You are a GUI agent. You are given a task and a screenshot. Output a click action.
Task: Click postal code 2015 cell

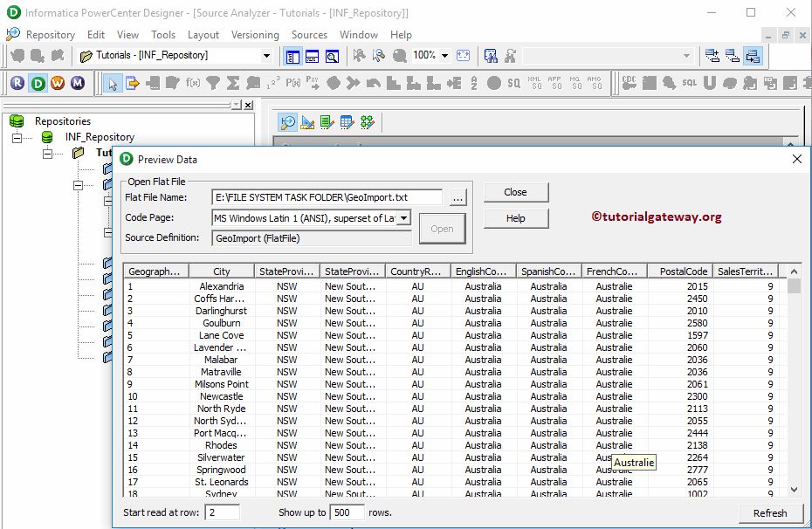679,286
